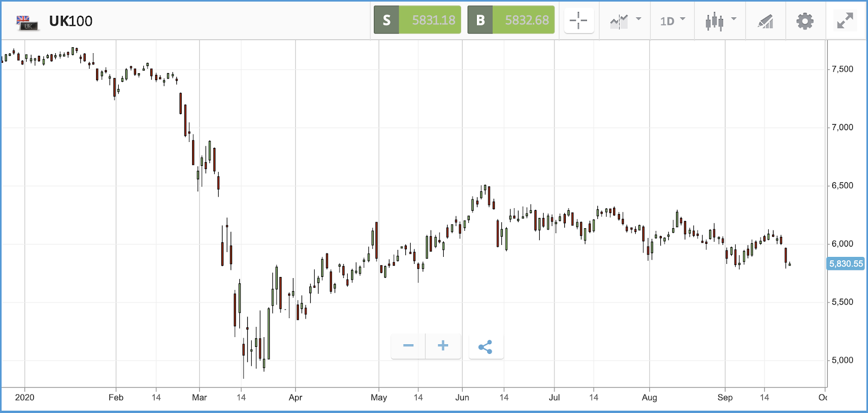
Task: Click the Sep date axis label
Action: 725,398
